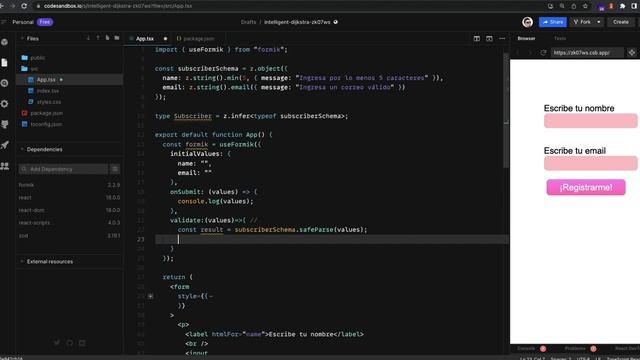Click the preview refresh icon
The height and width of the screenshot is (360, 640).
543,53
